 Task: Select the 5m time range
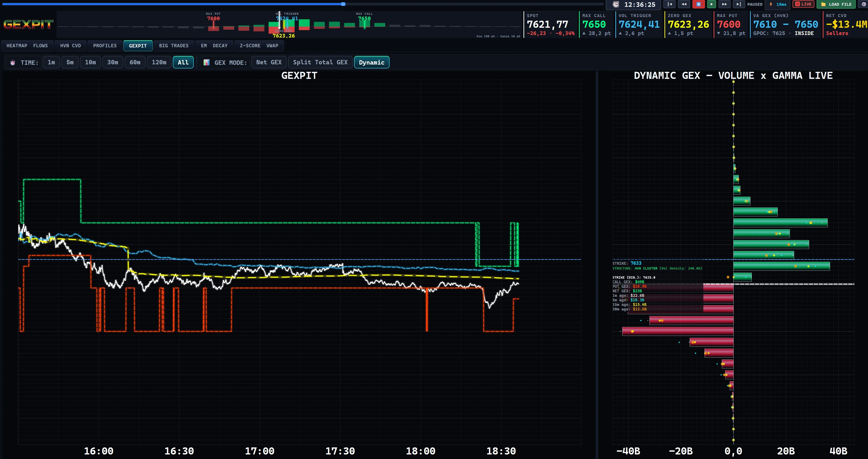point(70,62)
